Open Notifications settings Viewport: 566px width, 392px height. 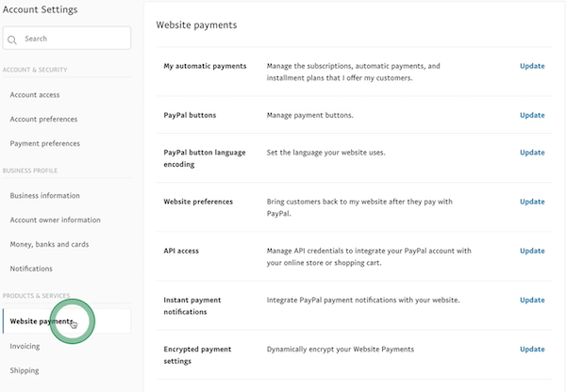click(31, 269)
